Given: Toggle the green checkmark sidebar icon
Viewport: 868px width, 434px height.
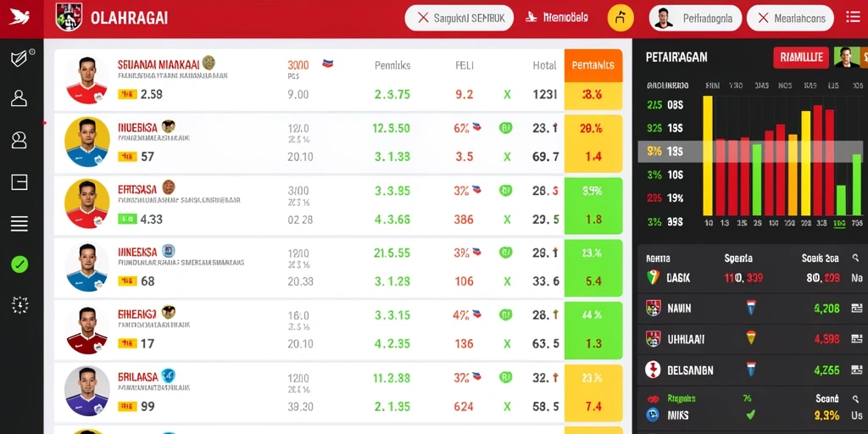Looking at the screenshot, I should [19, 264].
